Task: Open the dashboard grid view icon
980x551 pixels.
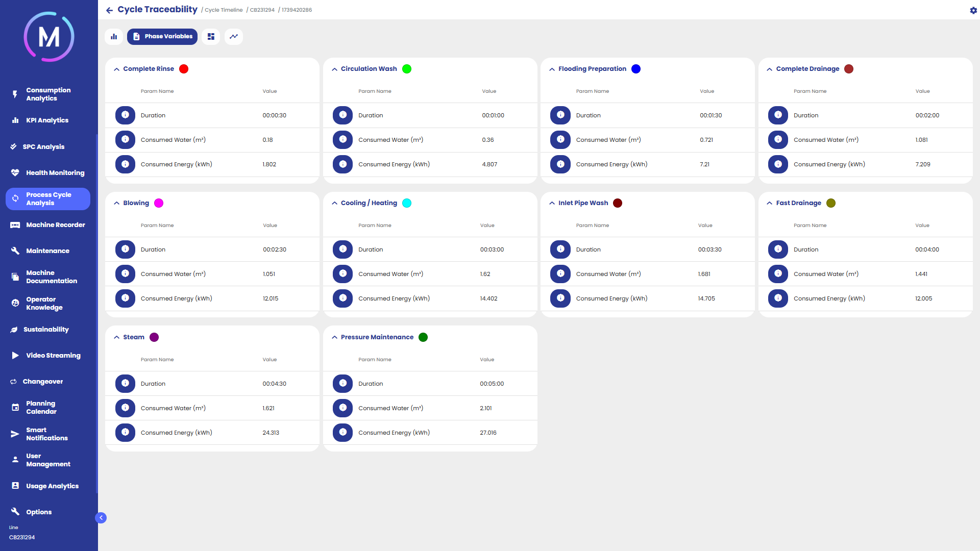Action: (211, 37)
